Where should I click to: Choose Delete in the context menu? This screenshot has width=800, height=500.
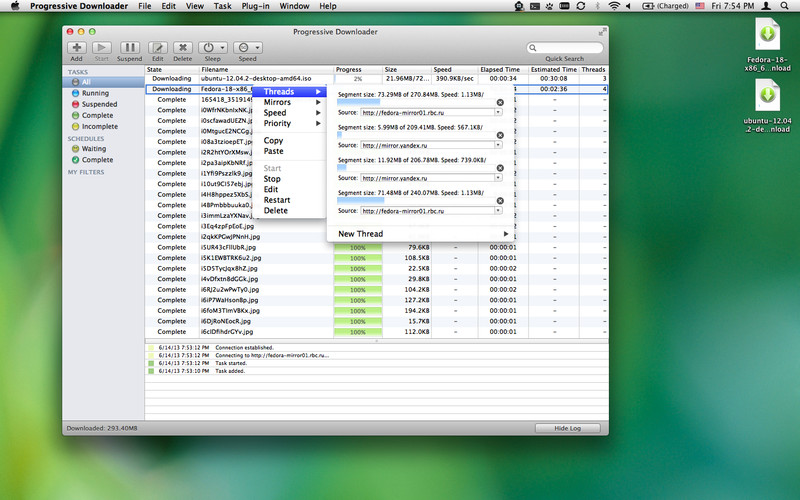click(x=289, y=211)
